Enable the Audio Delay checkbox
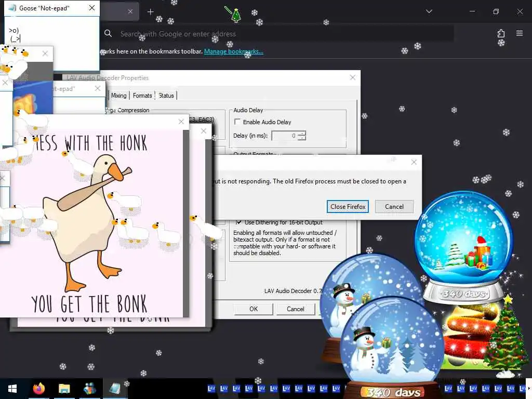Image resolution: width=532 pixels, height=399 pixels. point(237,122)
